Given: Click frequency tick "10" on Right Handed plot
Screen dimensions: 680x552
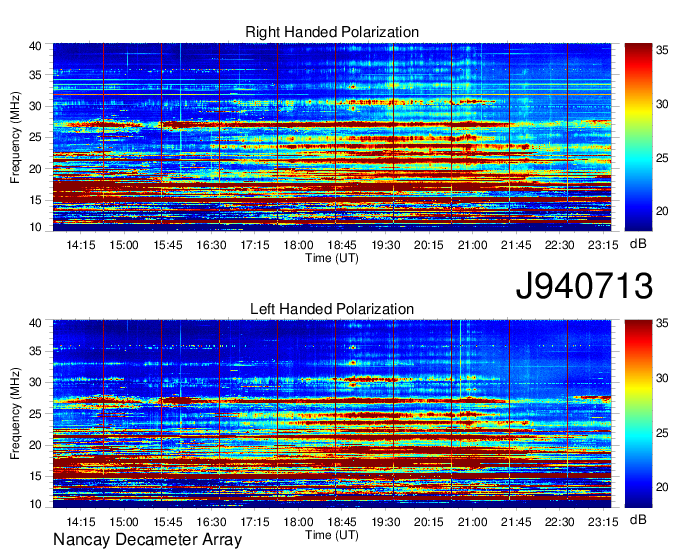Looking at the screenshot, I should pyautogui.click(x=35, y=227).
